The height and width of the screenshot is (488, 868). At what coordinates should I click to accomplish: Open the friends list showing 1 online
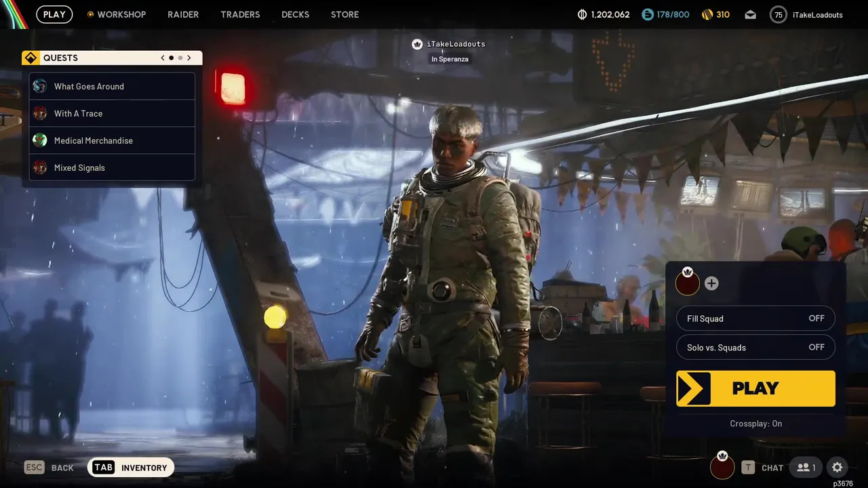pos(806,467)
